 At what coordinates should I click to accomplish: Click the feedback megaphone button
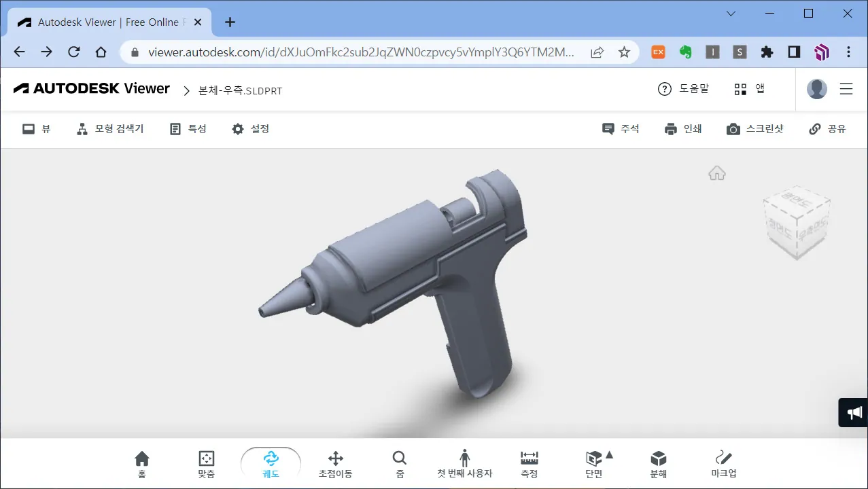pyautogui.click(x=853, y=412)
